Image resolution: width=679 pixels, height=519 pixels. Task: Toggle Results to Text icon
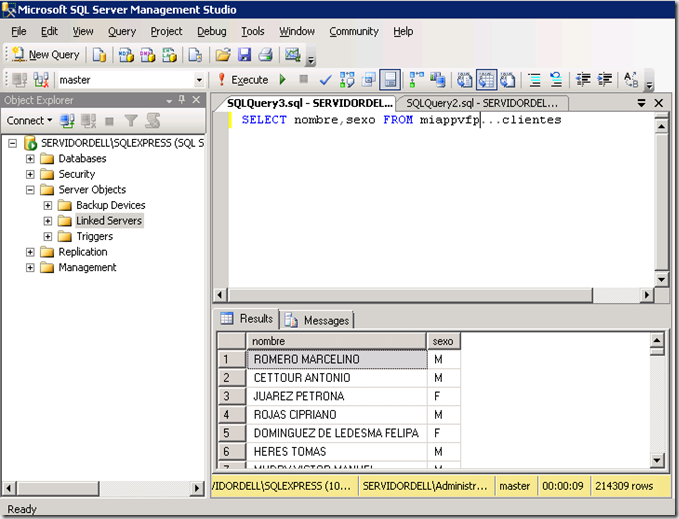coord(465,80)
